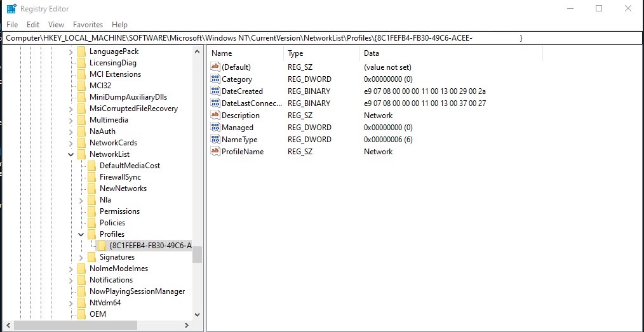Click the DateLastConnected binary value icon
Viewport: 644px width, 332px height.
tap(215, 103)
